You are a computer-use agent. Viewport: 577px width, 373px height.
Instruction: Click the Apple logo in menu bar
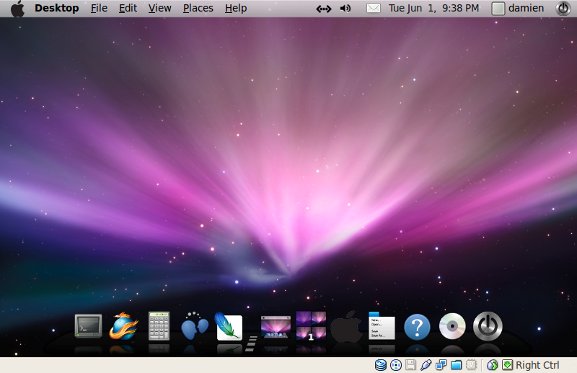click(x=17, y=8)
